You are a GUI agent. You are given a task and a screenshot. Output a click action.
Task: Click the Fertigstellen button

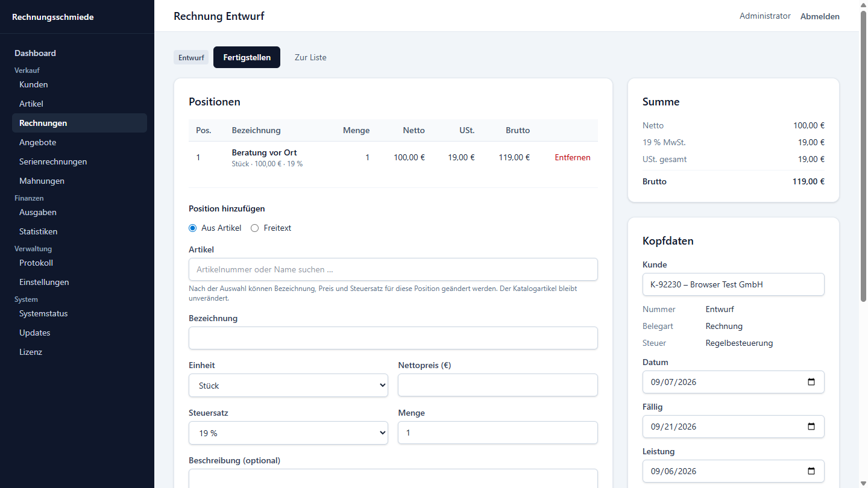pyautogui.click(x=247, y=57)
